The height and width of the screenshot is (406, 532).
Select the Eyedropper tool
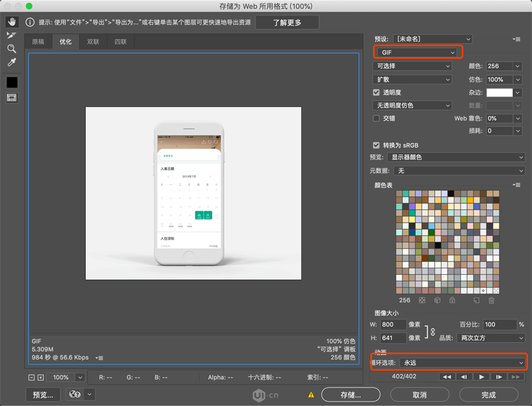coord(12,62)
